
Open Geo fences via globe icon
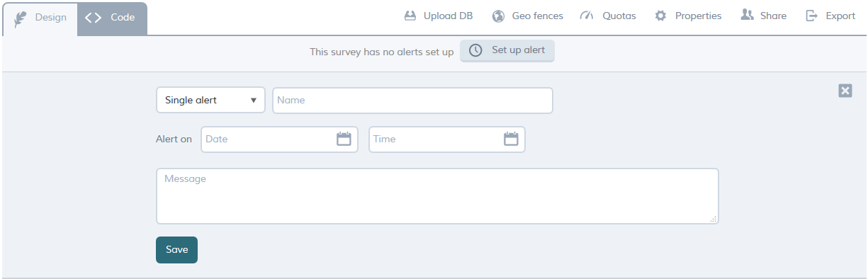click(498, 16)
